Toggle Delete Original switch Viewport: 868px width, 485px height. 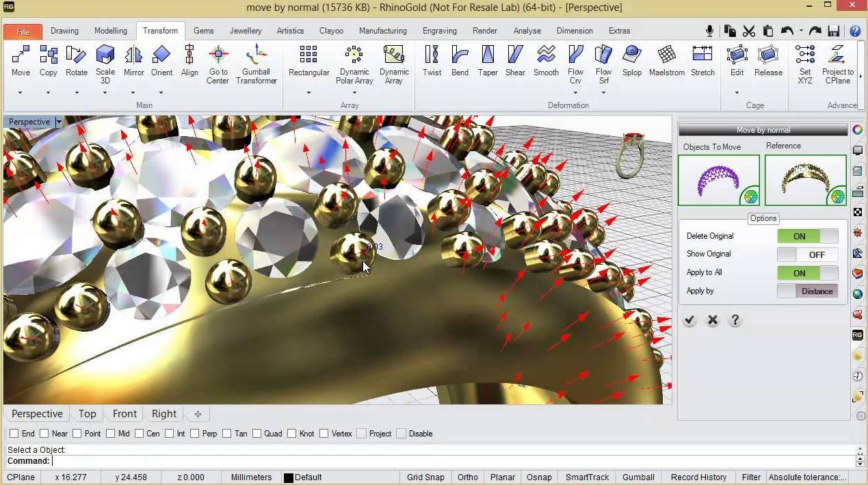[808, 236]
